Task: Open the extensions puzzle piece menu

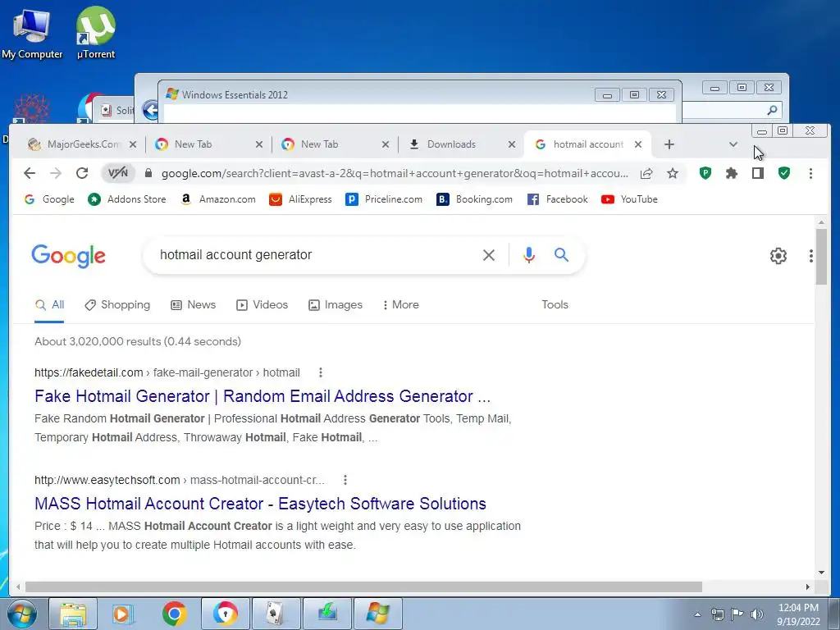Action: point(731,173)
